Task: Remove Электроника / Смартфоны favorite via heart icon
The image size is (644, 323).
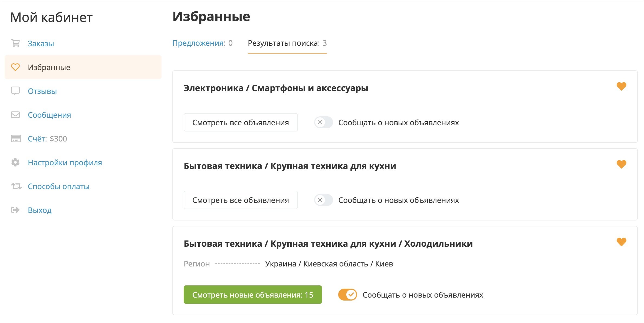Action: coord(622,86)
